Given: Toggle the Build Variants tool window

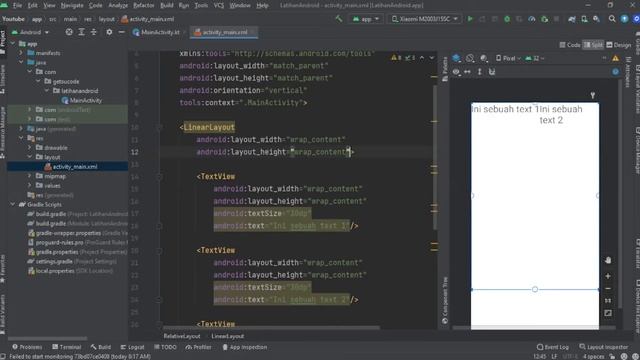Looking at the screenshot, I should 3,314.
